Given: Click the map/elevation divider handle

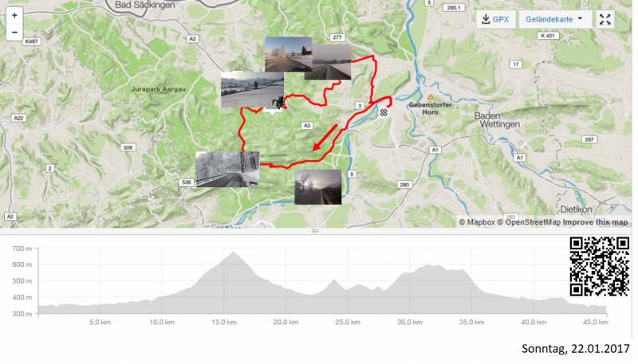Looking at the screenshot, I should [315, 231].
